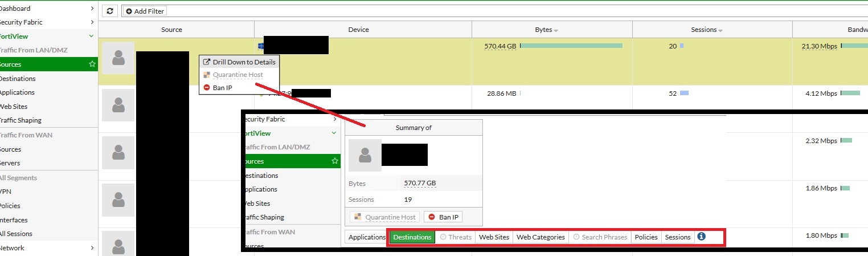This screenshot has height=256, width=868.
Task: Expand the Dashboard menu chevron
Action: tap(92, 9)
